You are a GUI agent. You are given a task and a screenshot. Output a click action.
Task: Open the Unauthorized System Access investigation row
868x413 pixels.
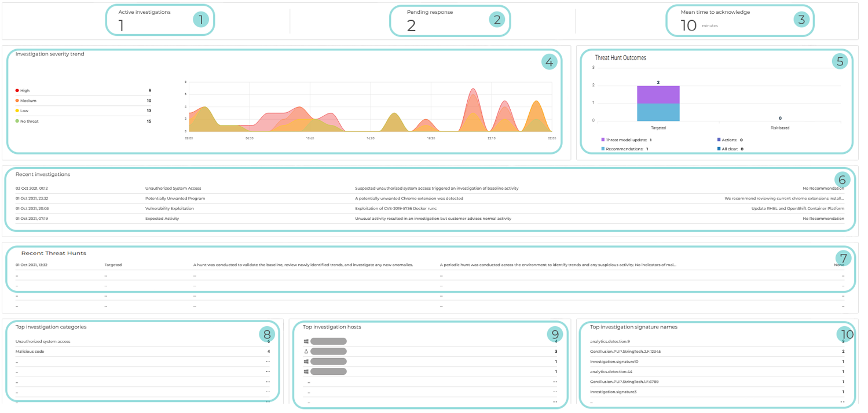click(173, 189)
